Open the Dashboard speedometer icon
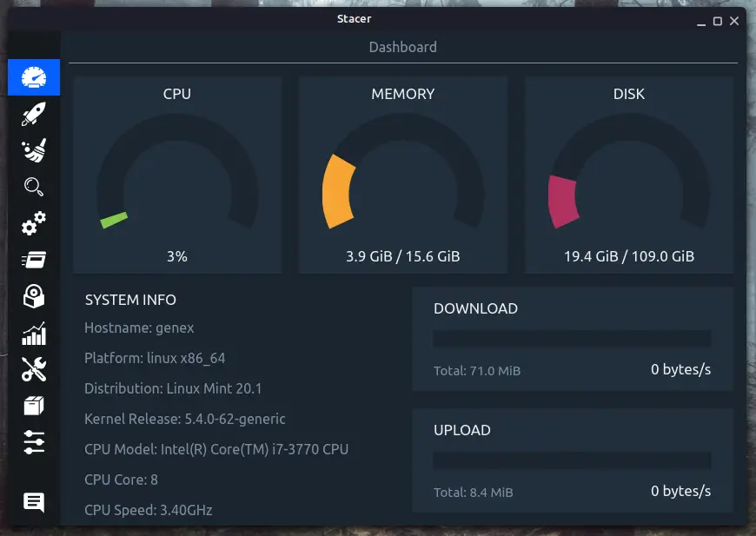 [34, 77]
